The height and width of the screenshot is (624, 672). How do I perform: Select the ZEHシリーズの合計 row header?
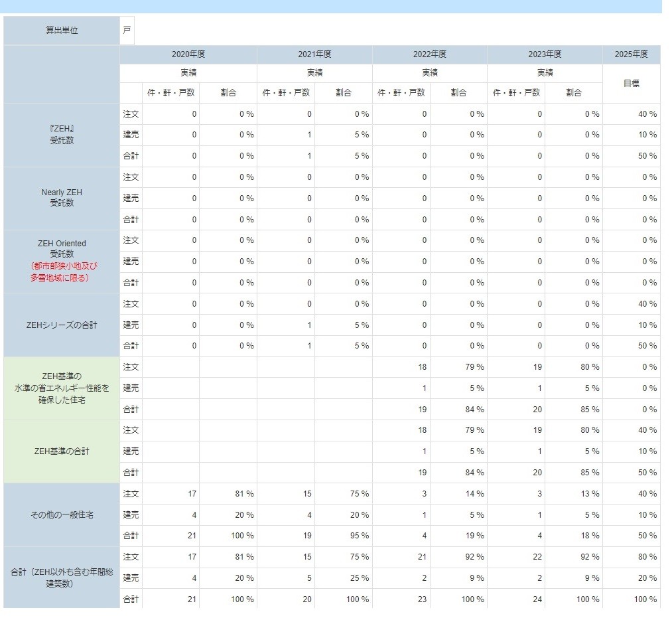(x=62, y=325)
